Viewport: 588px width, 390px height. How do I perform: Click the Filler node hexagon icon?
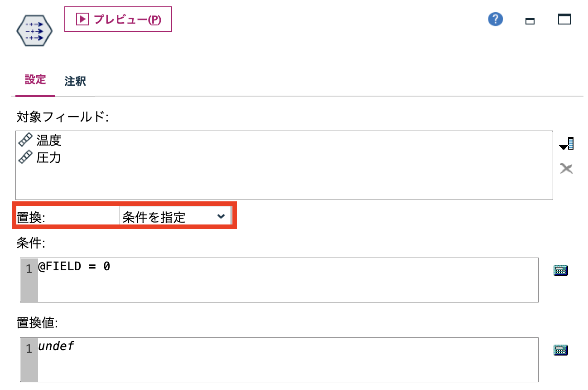pos(34,30)
